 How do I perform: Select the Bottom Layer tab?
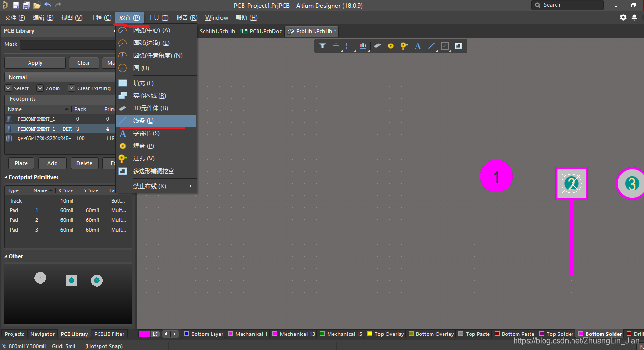pos(203,334)
